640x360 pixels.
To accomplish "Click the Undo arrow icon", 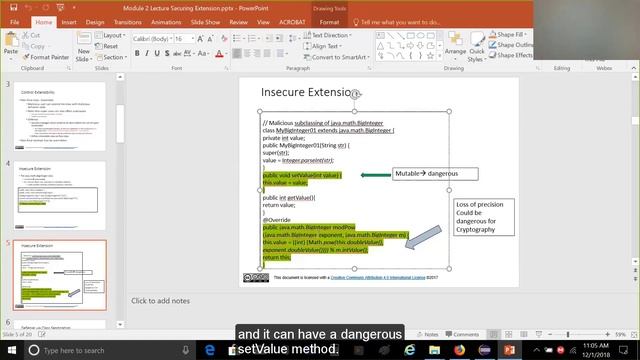I will [29, 7].
